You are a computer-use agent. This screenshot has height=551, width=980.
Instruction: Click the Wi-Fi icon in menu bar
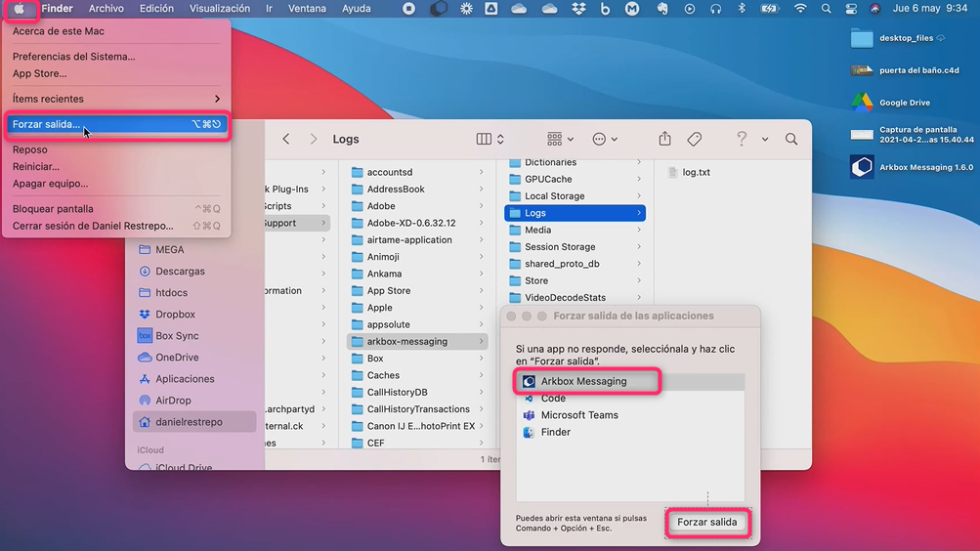[800, 9]
